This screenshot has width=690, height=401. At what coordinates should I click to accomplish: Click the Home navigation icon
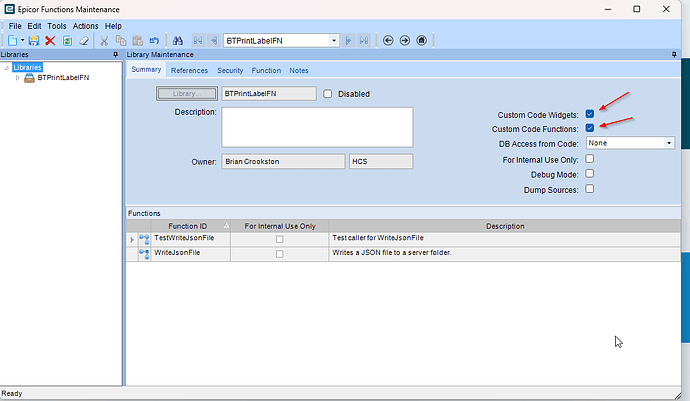(421, 40)
